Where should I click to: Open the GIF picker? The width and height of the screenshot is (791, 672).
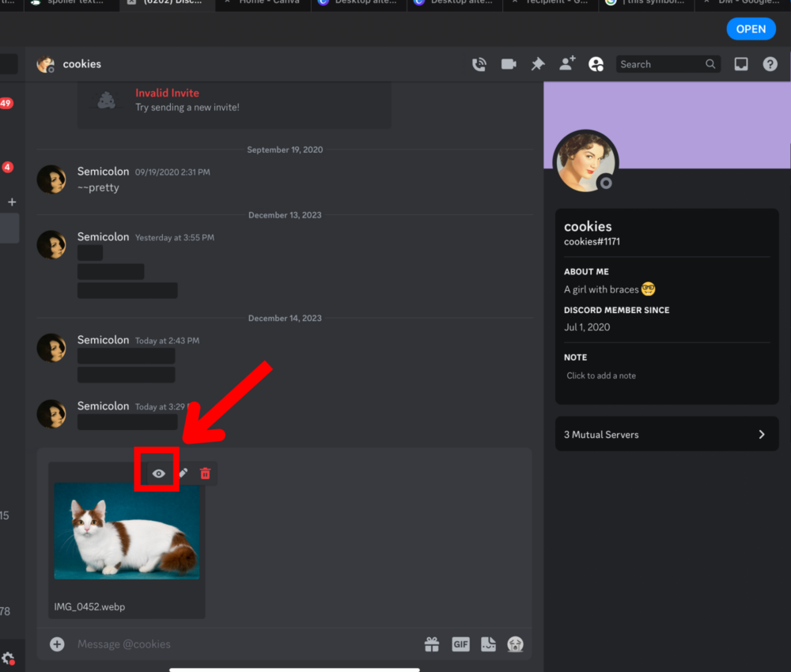pos(460,644)
